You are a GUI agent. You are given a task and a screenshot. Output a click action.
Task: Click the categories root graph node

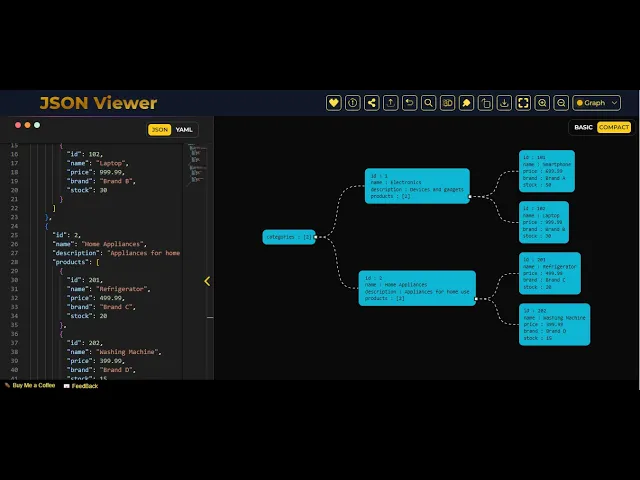[x=289, y=237]
